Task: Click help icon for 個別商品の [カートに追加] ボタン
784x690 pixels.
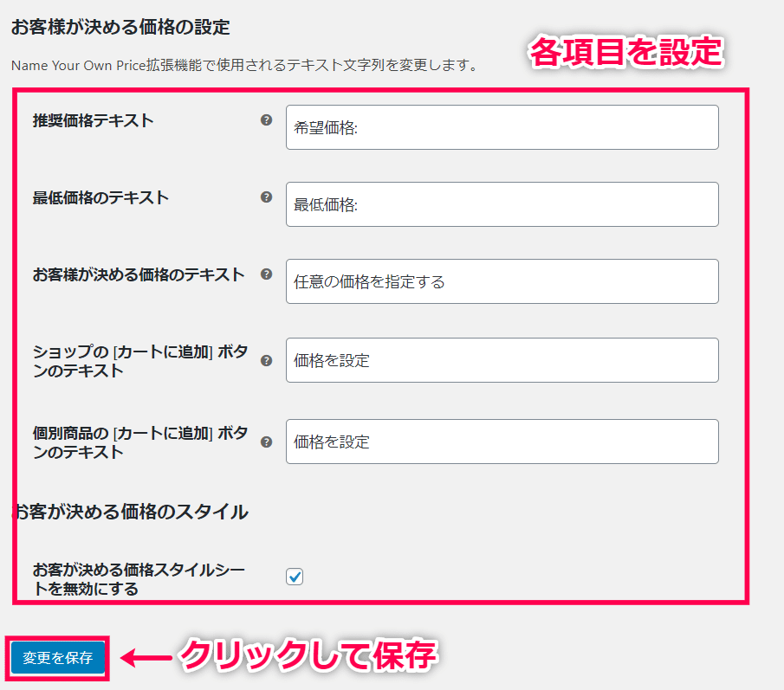Action: pyautogui.click(x=267, y=442)
